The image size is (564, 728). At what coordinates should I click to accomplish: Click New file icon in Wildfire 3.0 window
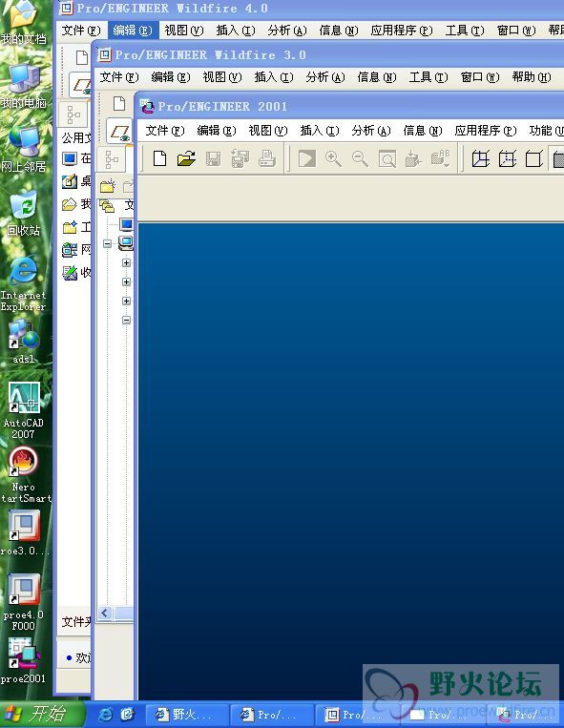[x=119, y=104]
